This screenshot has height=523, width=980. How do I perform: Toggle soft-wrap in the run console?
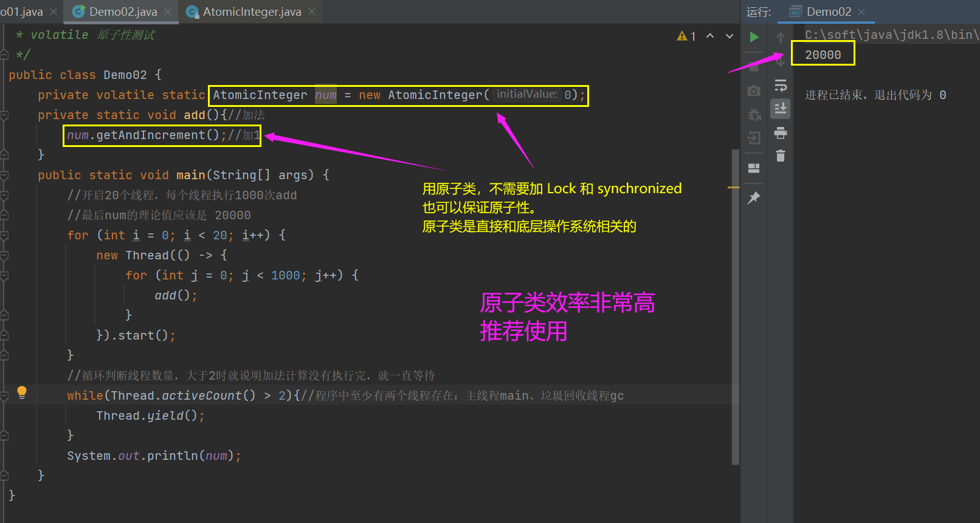tap(781, 85)
